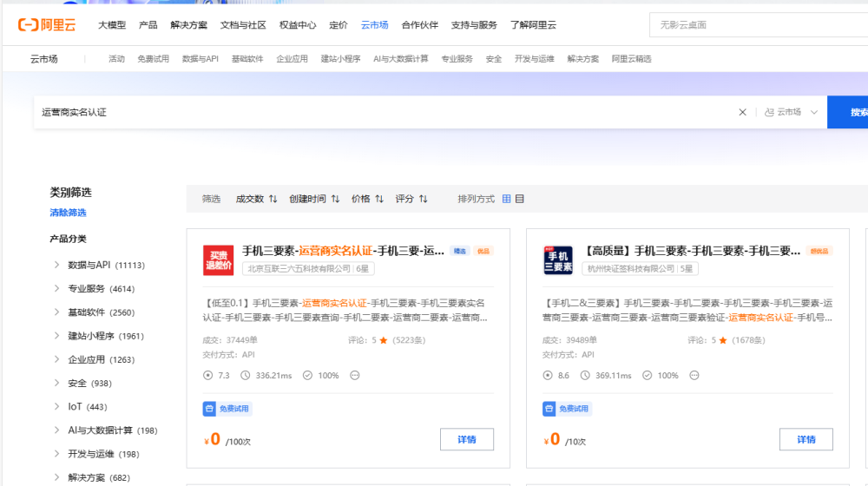
Task: Click 云市场 label in sub-navigation
Action: 43,59
